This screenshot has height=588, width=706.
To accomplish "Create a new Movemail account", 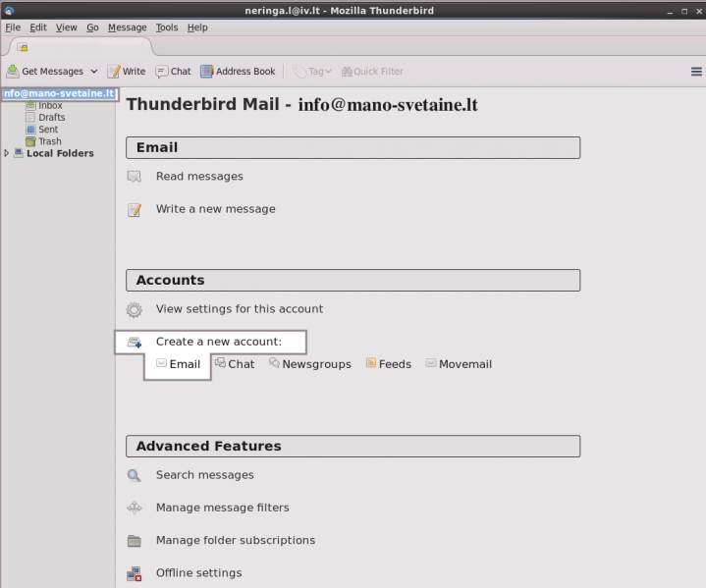I will 459,364.
